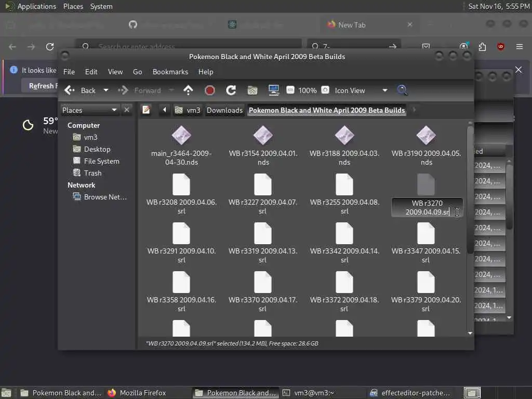This screenshot has height=399, width=532.
Task: Open the Go menu
Action: (137, 72)
